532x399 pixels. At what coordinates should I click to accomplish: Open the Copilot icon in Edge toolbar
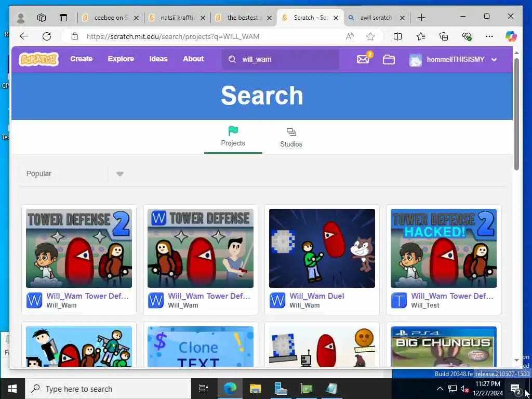(511, 36)
